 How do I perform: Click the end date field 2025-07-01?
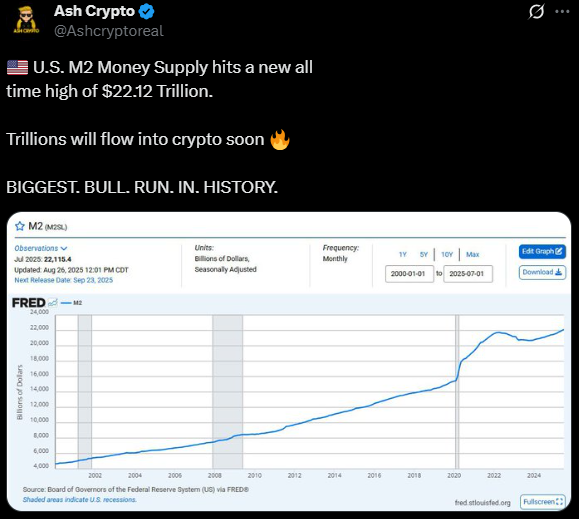pos(468,274)
